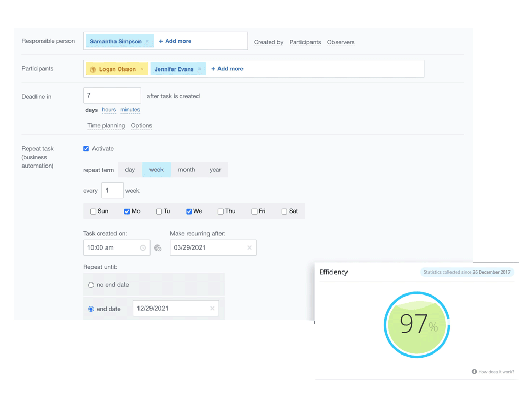The image size is (532, 401).
Task: Expand the Time planning section
Action: coord(106,126)
